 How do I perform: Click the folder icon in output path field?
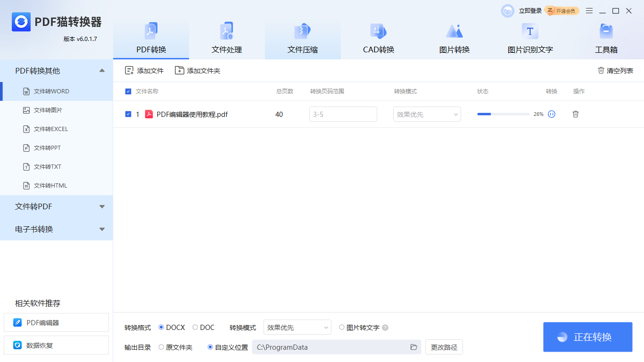pyautogui.click(x=414, y=347)
